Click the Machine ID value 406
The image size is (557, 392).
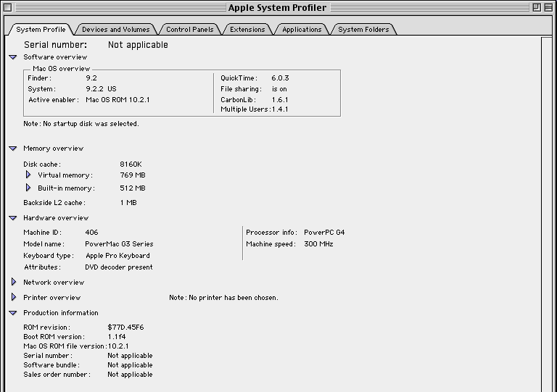(91, 233)
